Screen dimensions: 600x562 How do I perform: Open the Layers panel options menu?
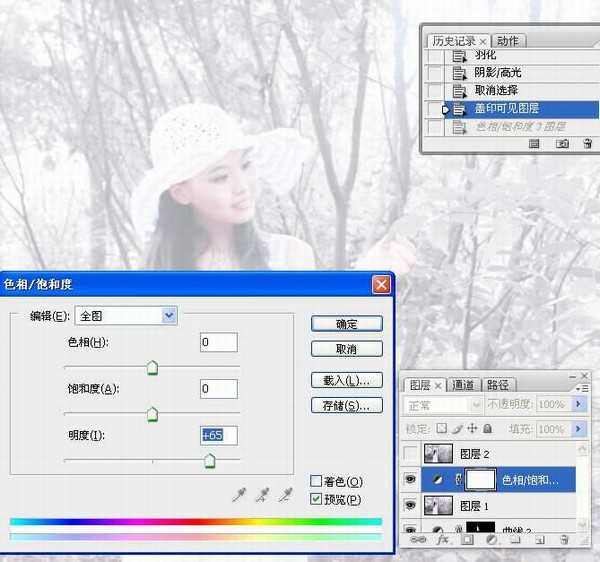(582, 388)
